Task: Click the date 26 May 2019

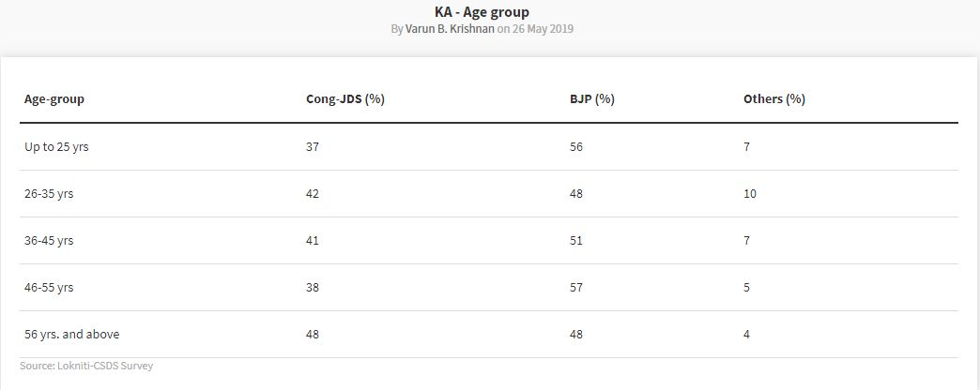Action: coord(544,29)
